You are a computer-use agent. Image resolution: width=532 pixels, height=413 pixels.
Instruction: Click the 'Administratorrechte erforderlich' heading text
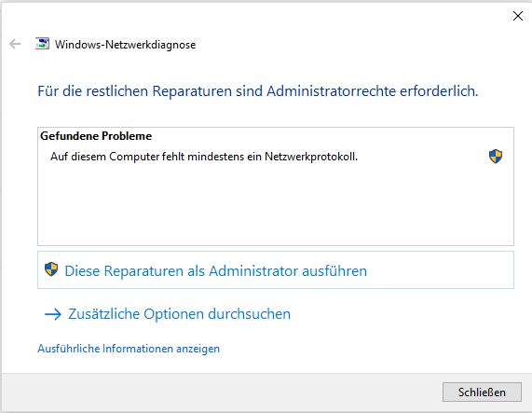click(372, 91)
